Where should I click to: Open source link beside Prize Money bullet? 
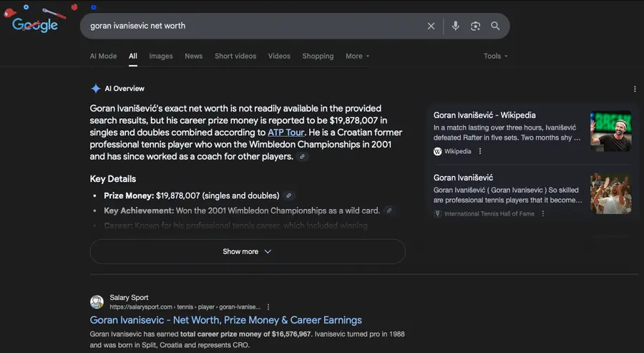288,195
